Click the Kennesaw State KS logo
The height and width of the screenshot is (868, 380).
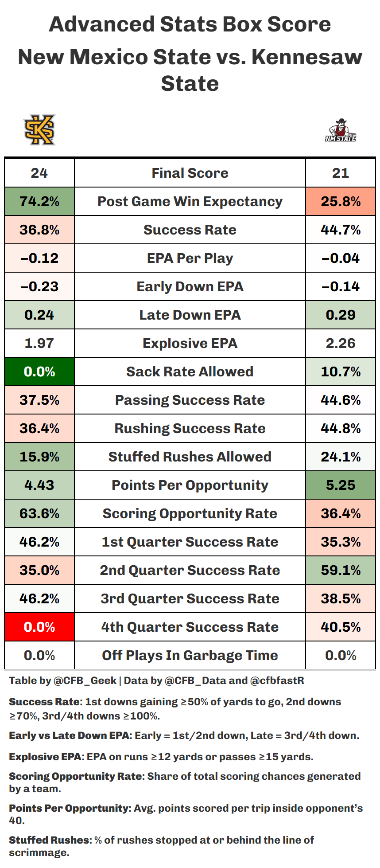39,130
